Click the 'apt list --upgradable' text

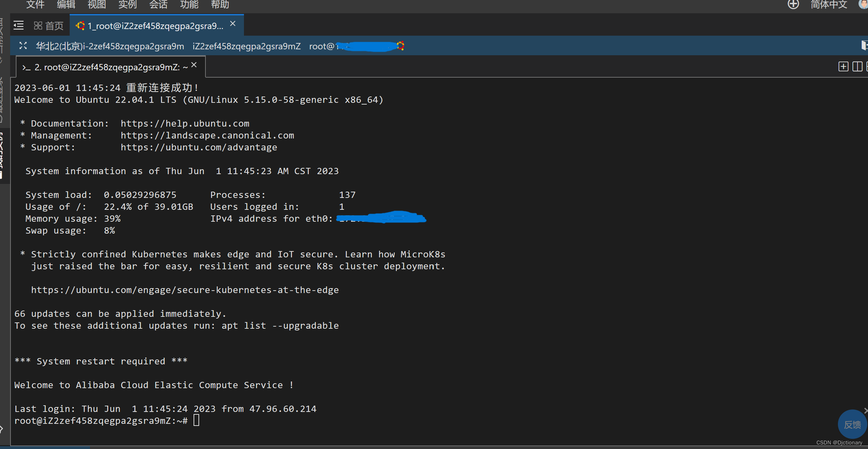click(280, 326)
